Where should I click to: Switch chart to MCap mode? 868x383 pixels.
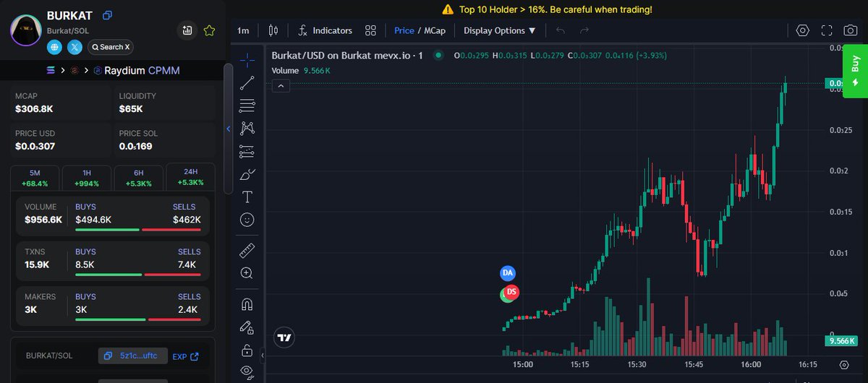[x=434, y=30]
